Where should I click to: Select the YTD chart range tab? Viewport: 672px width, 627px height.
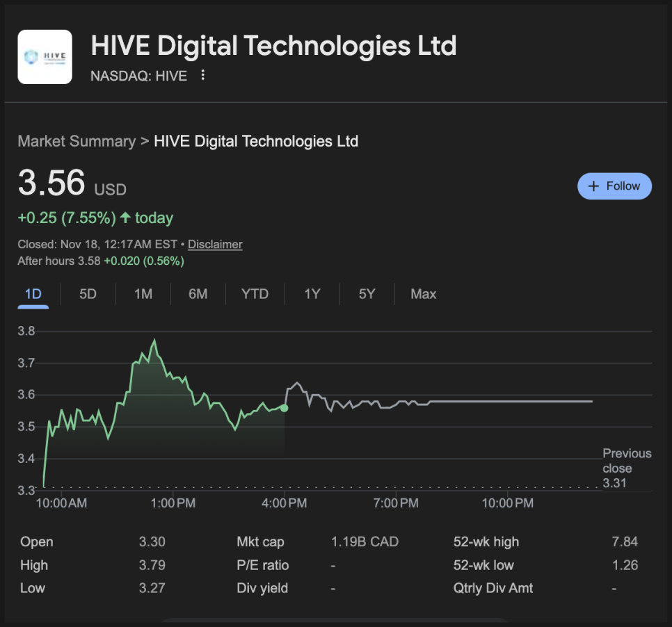(x=255, y=294)
